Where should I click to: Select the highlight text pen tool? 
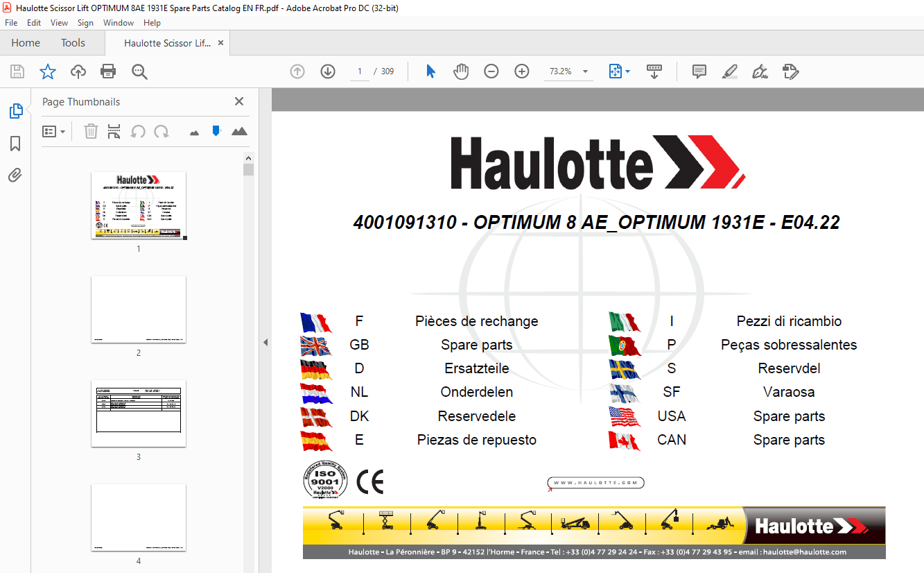coord(729,71)
